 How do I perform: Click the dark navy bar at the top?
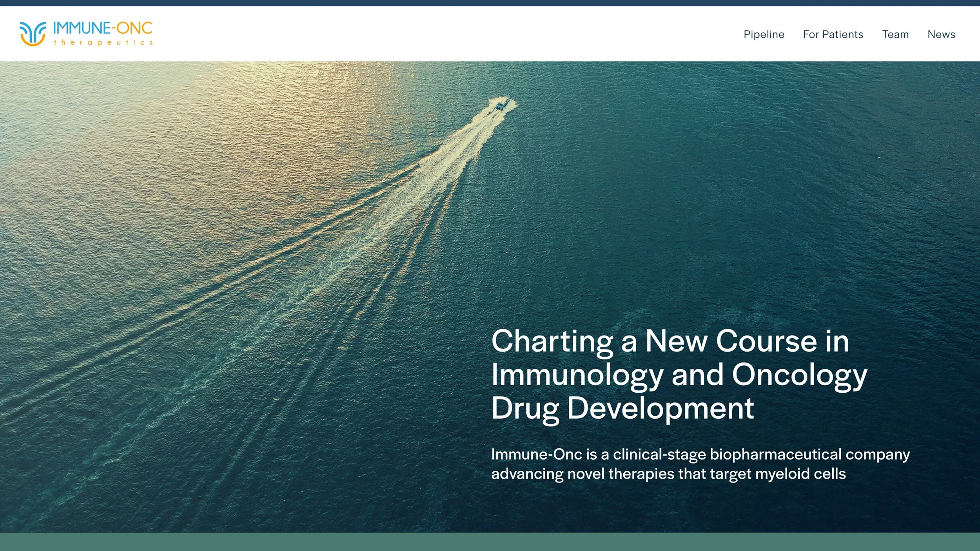tap(490, 3)
